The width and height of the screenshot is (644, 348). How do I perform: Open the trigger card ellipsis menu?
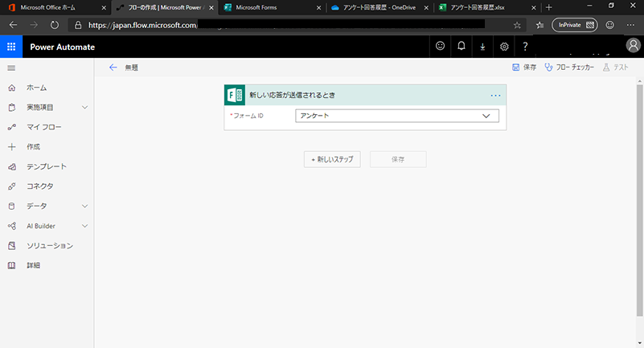pos(495,95)
